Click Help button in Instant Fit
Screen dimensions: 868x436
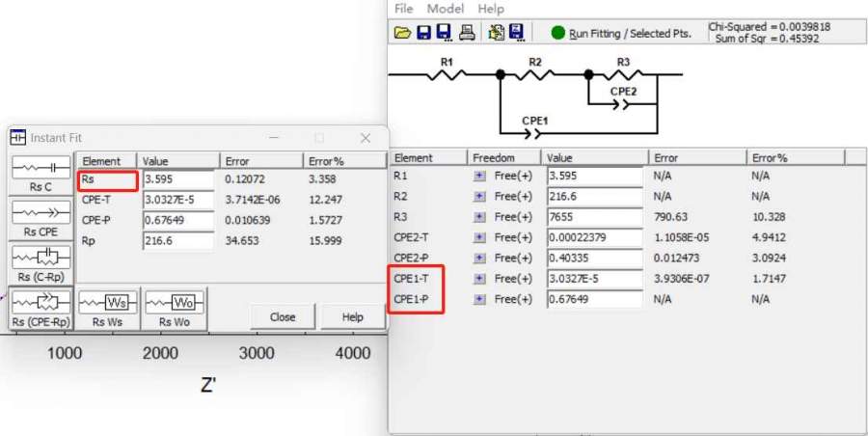coord(352,317)
